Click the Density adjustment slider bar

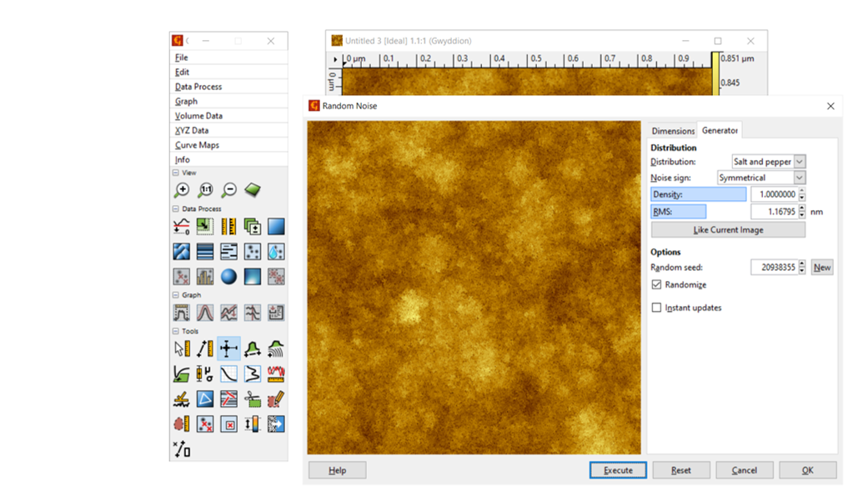699,194
